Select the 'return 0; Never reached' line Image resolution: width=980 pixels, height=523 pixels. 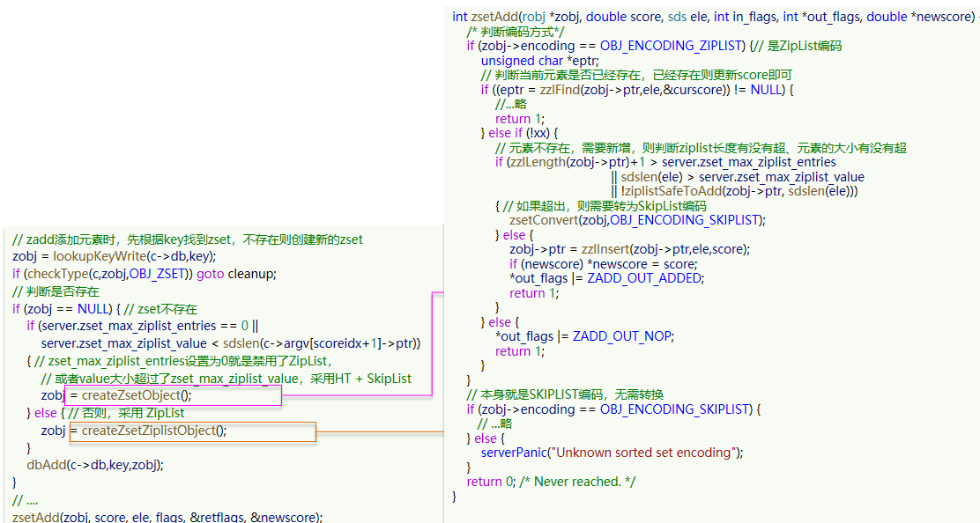(550, 482)
